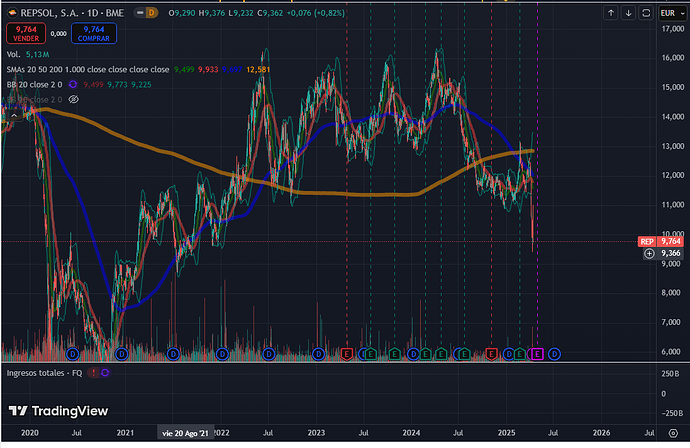690x448 pixels.
Task: Click the red E earnings marker near late 2024
Action: tap(491, 354)
